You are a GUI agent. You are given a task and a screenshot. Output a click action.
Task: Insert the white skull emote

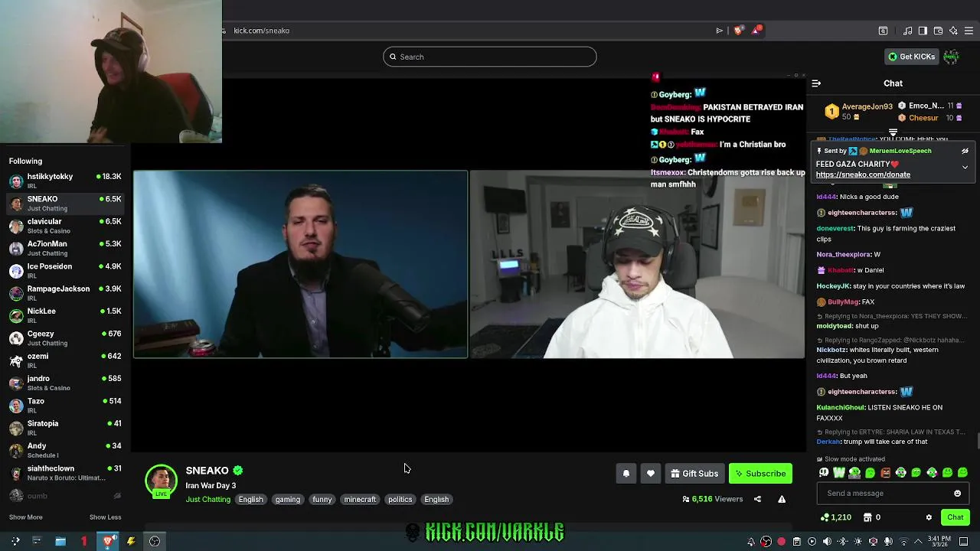(824, 473)
